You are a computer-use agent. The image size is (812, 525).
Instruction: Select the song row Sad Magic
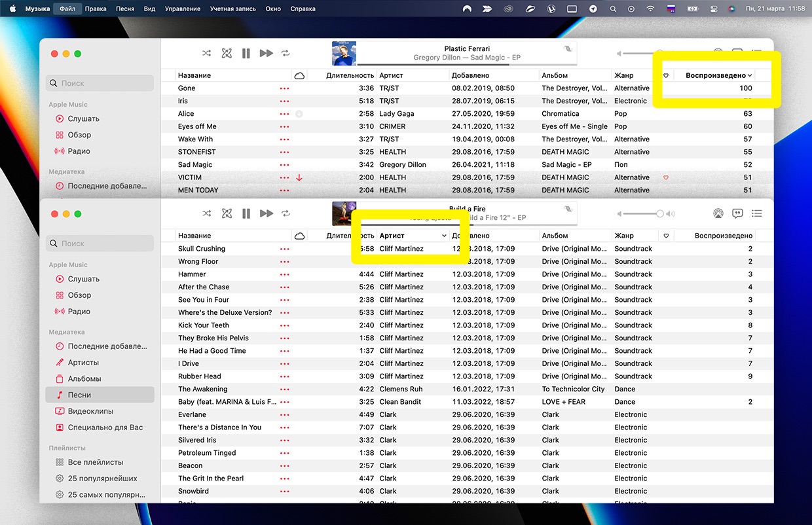(467, 165)
